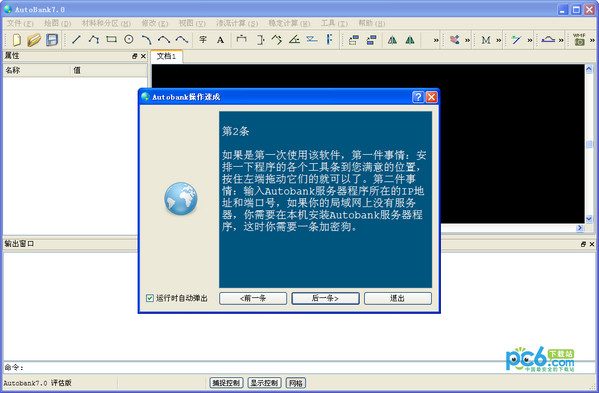Open the 渗流计算 menu

click(237, 23)
